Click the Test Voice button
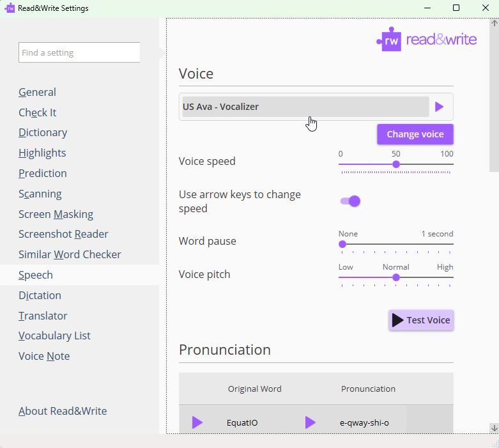499x448 pixels. pos(420,320)
